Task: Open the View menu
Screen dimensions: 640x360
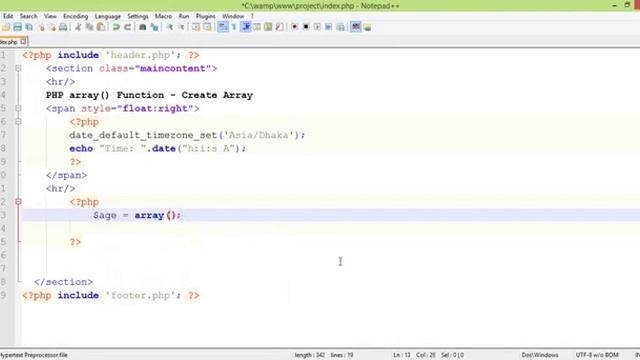Action: pos(50,16)
